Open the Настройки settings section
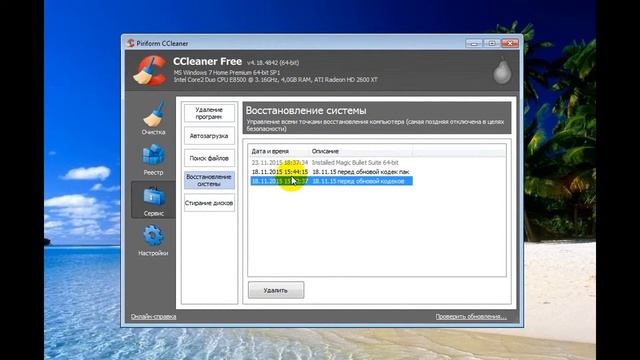 153,240
